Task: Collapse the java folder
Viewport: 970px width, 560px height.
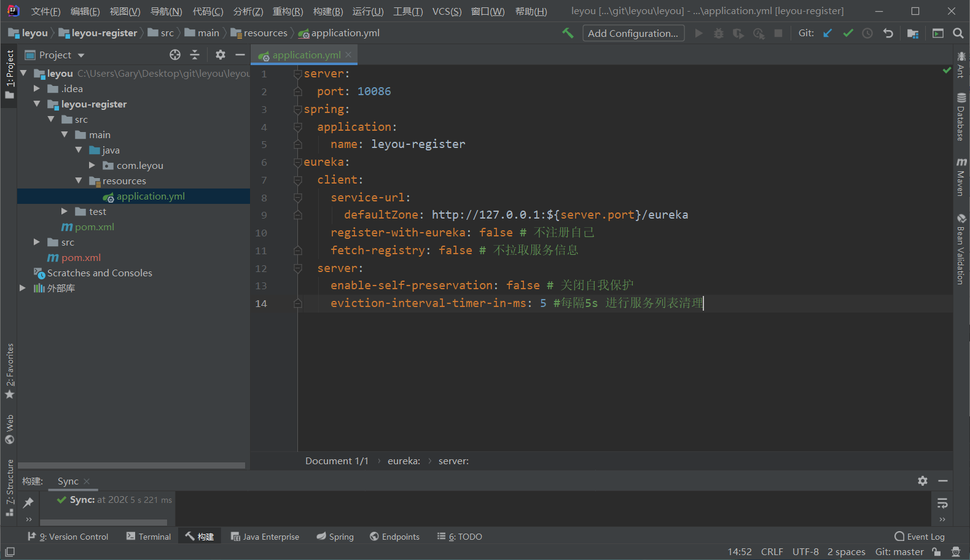Action: tap(79, 150)
